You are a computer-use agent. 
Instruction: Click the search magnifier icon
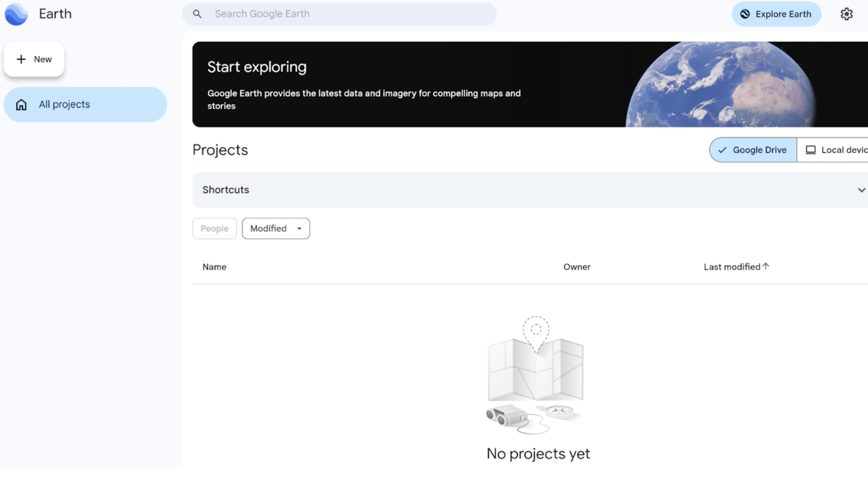(x=197, y=14)
